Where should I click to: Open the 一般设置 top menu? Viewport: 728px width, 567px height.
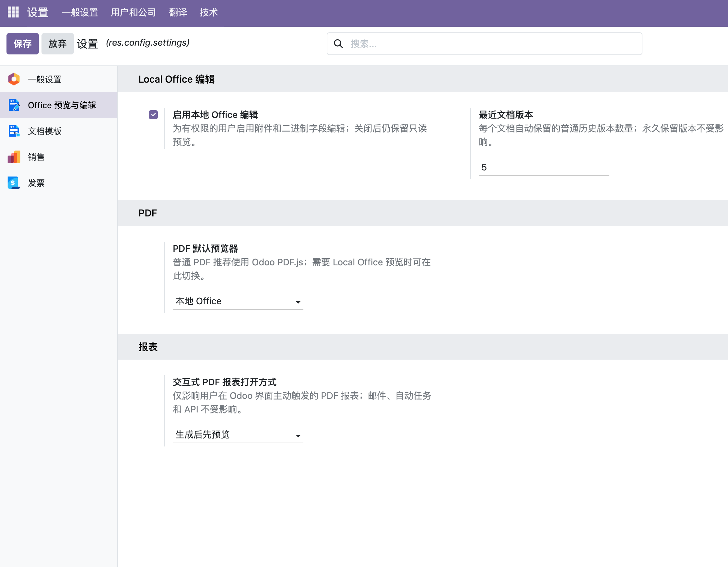click(x=80, y=13)
